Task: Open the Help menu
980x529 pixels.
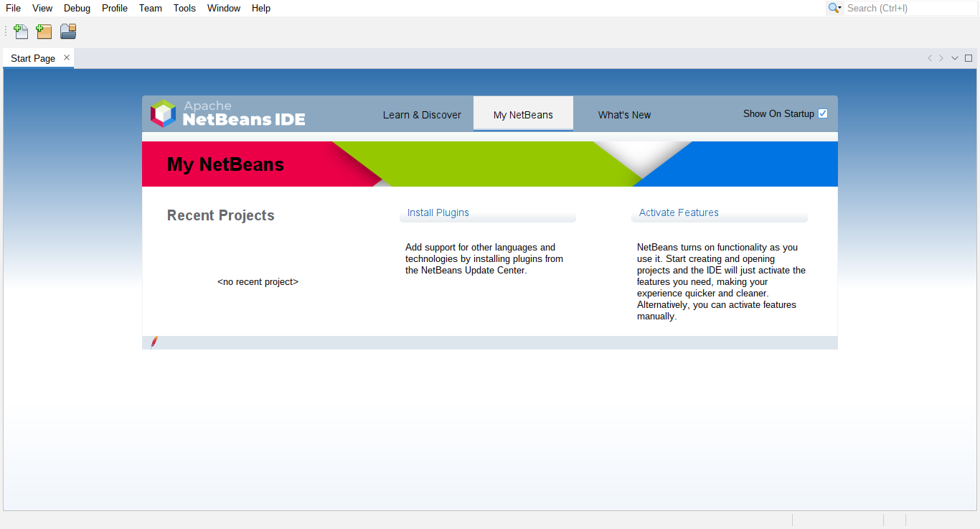Action: pos(261,8)
